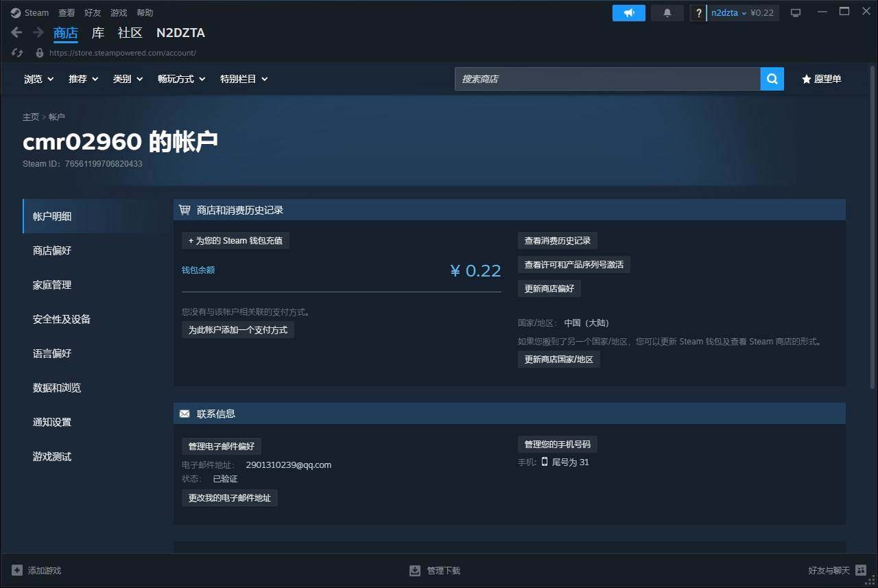Click 更改我的电子邮件地址 button

pos(230,498)
